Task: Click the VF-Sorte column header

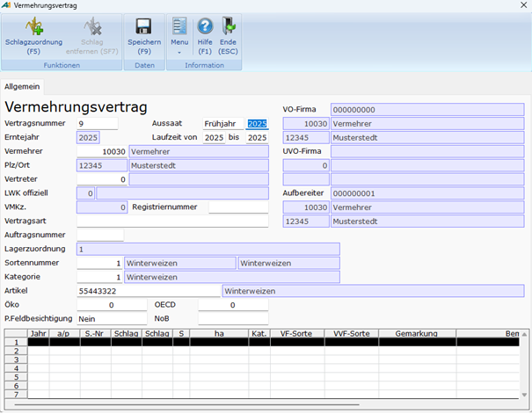Action: (x=297, y=333)
